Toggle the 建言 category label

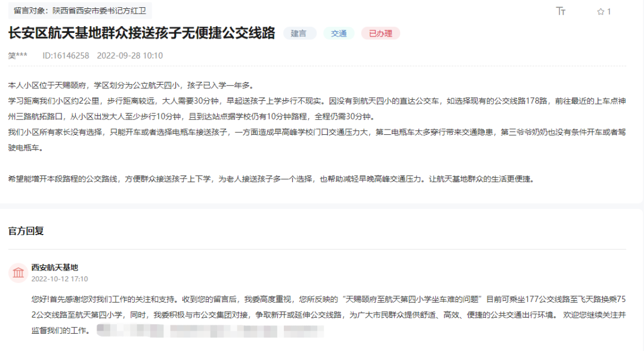tap(300, 33)
